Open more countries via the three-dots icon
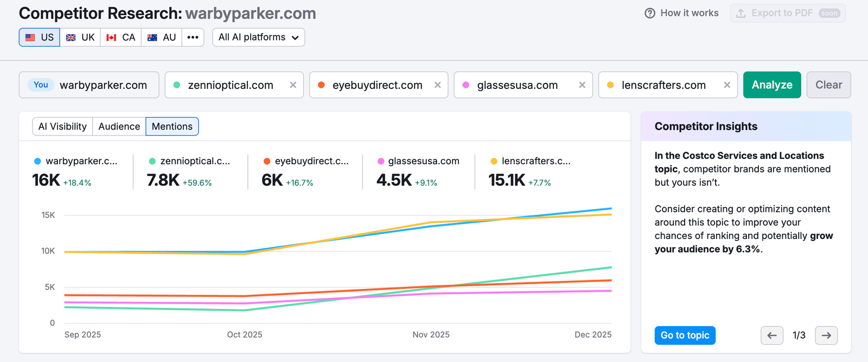Screen dimensions: 868x362 pos(193,37)
